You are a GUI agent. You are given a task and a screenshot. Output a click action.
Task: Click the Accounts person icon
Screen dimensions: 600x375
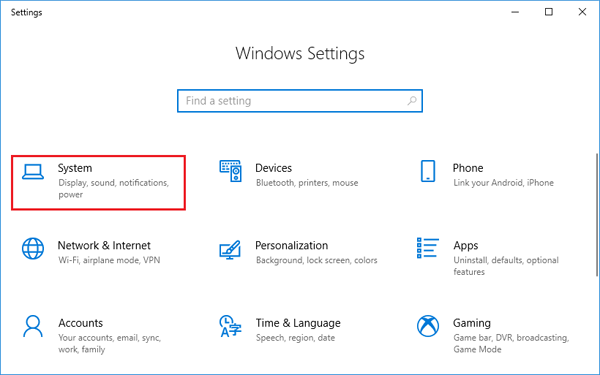pos(33,326)
